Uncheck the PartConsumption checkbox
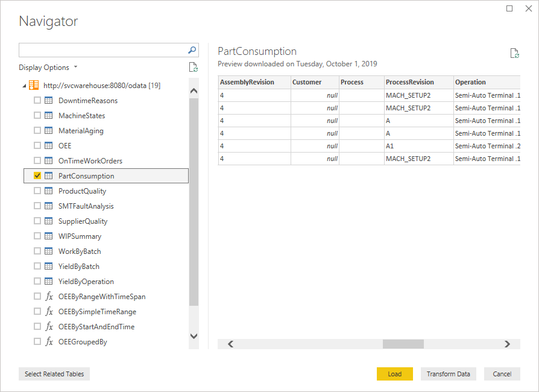Image resolution: width=539 pixels, height=392 pixels. click(x=37, y=175)
